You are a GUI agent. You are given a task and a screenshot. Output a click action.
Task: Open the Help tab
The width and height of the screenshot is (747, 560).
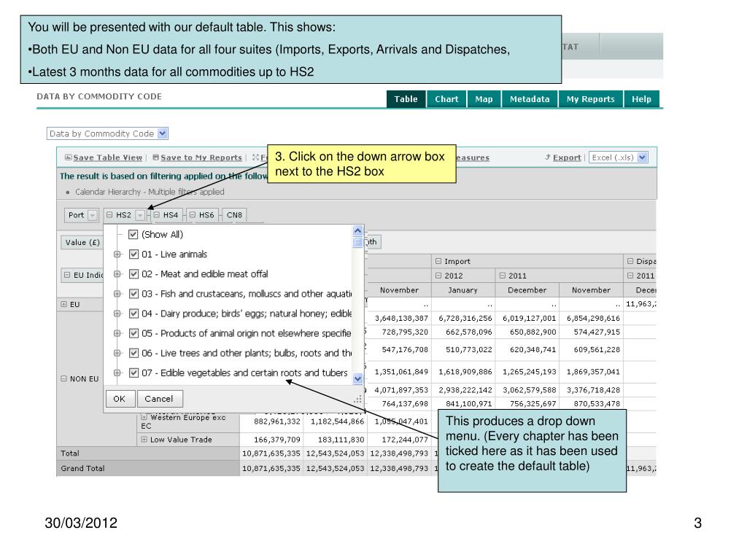[641, 99]
